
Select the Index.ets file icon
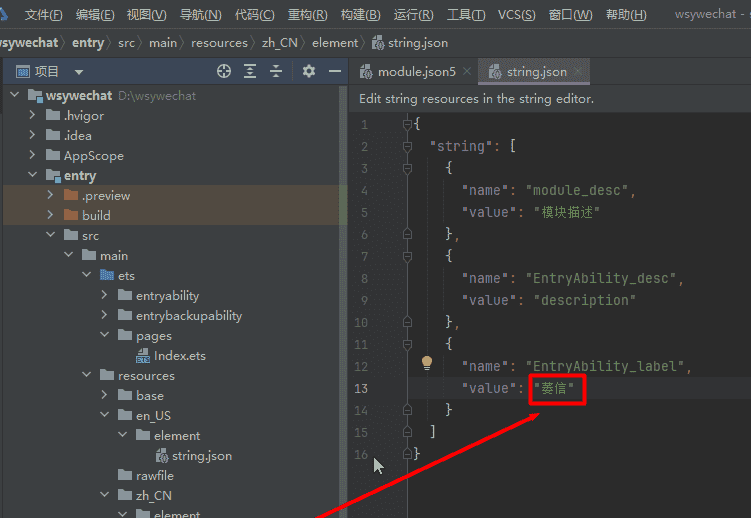coord(143,356)
